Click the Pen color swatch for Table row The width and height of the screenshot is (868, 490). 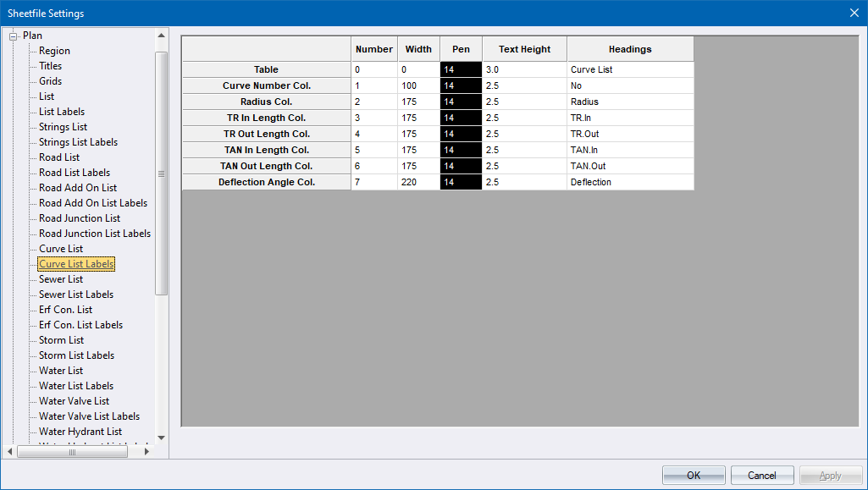[460, 69]
